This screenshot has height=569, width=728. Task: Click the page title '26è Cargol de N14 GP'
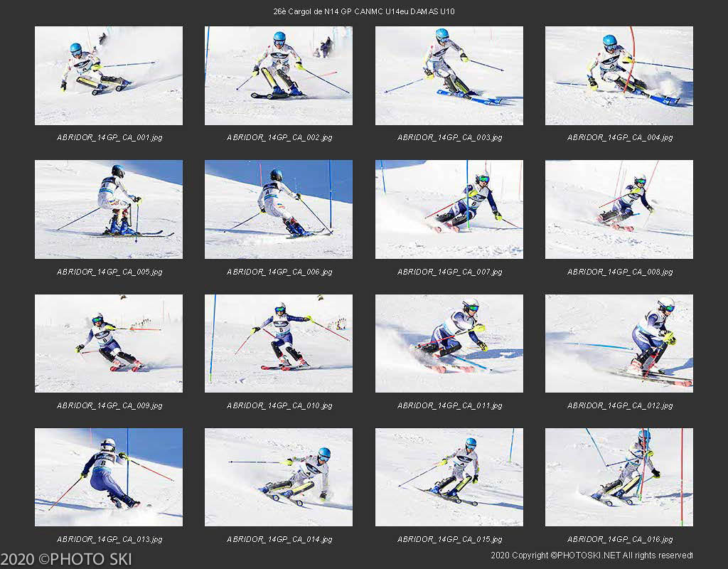(x=364, y=11)
